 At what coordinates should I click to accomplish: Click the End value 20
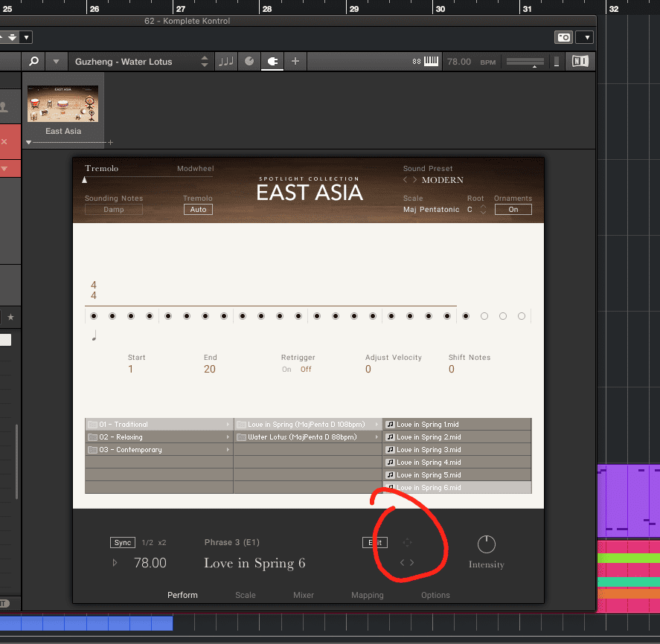click(210, 370)
